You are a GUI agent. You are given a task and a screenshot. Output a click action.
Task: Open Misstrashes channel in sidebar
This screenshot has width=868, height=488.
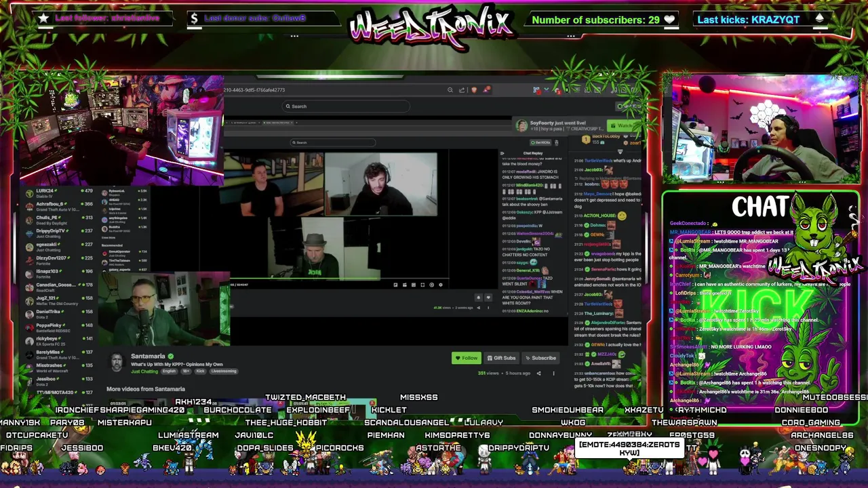coord(59,367)
